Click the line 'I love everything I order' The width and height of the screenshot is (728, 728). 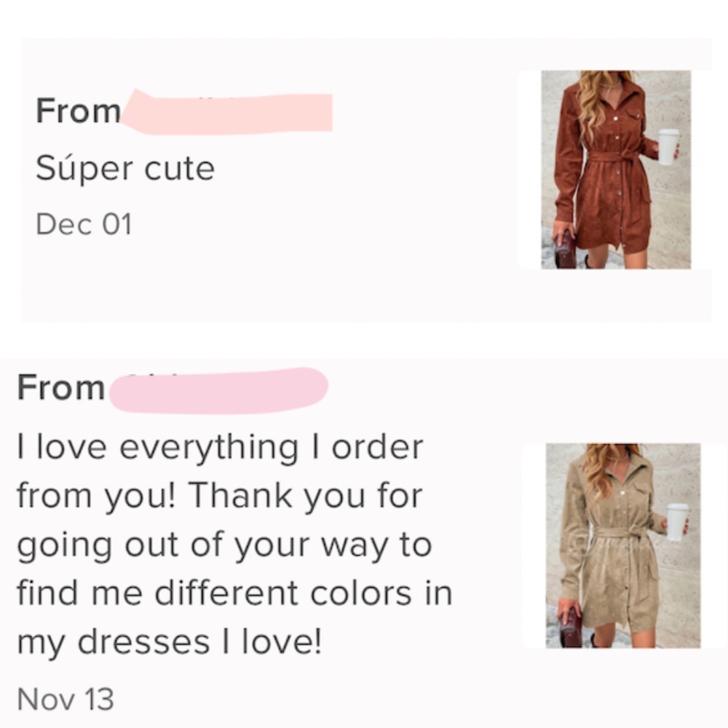point(220,447)
